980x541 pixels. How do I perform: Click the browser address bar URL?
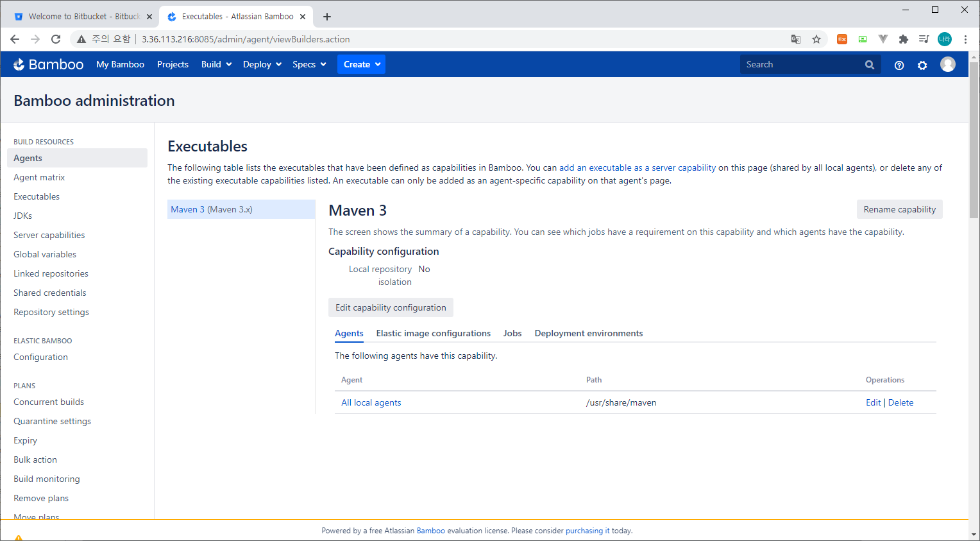246,39
